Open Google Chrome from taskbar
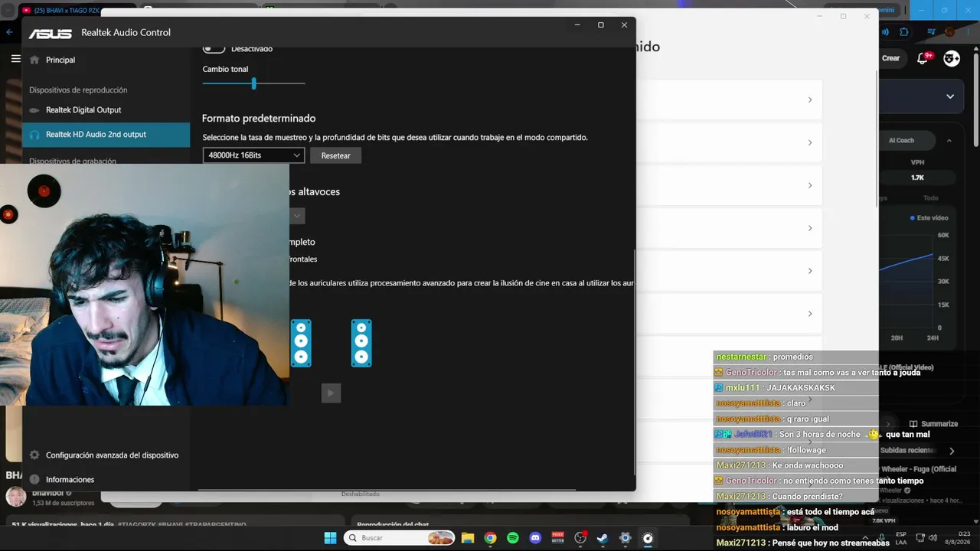 pyautogui.click(x=490, y=538)
